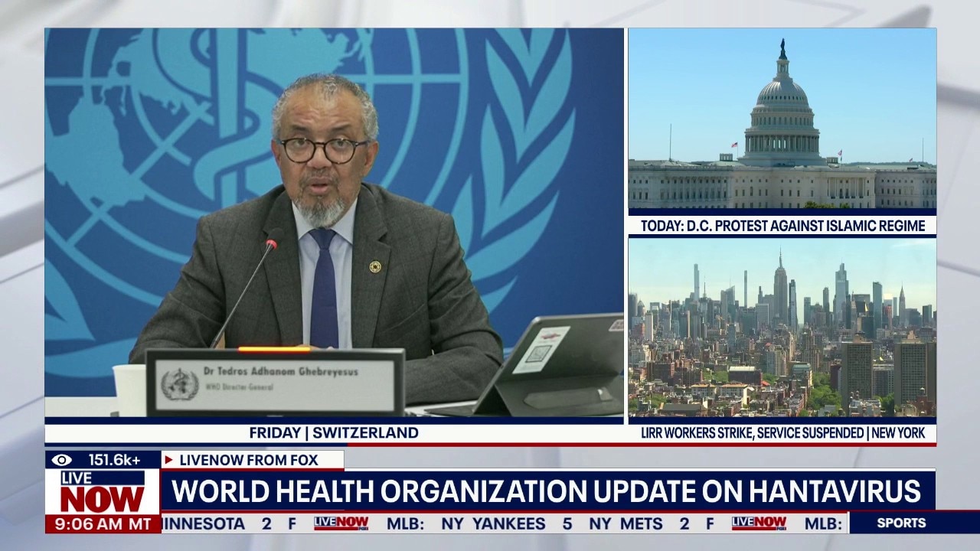The height and width of the screenshot is (551, 980).
Task: Click the LiveNow ticker logo after Mets score
Action: coord(759,523)
